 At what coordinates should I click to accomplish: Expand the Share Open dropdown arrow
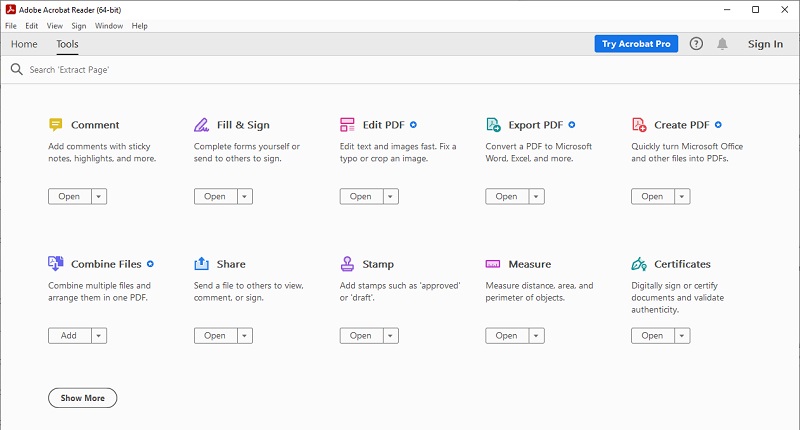coord(245,336)
